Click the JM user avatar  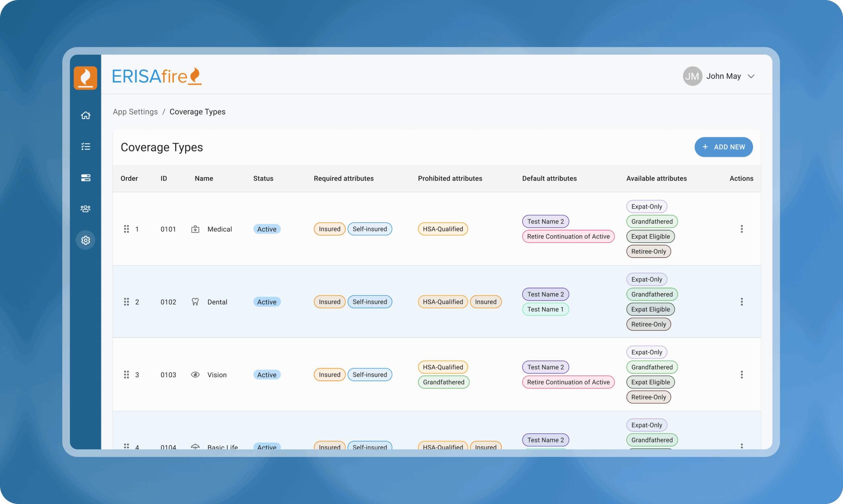tap(693, 76)
